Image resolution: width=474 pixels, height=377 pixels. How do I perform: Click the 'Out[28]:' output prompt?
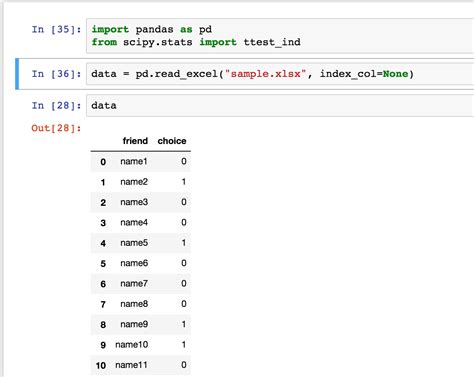tap(56, 128)
